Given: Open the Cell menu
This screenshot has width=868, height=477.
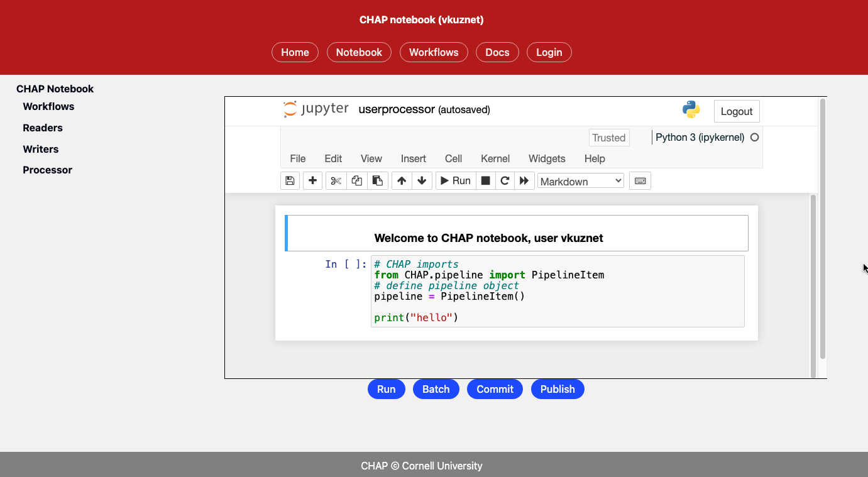Looking at the screenshot, I should click(454, 158).
